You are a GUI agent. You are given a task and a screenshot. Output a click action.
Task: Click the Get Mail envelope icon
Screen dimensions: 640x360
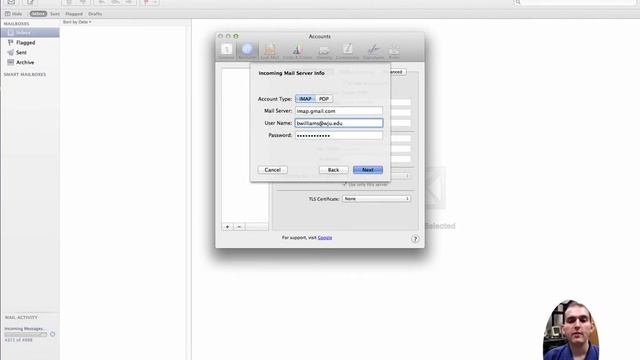pos(11,2)
